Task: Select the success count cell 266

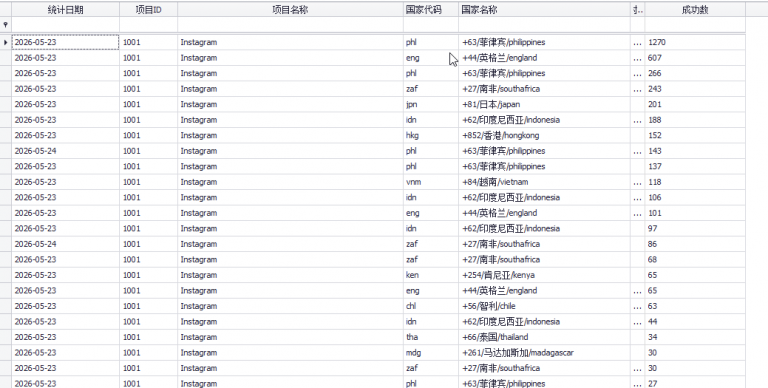Action: click(695, 73)
